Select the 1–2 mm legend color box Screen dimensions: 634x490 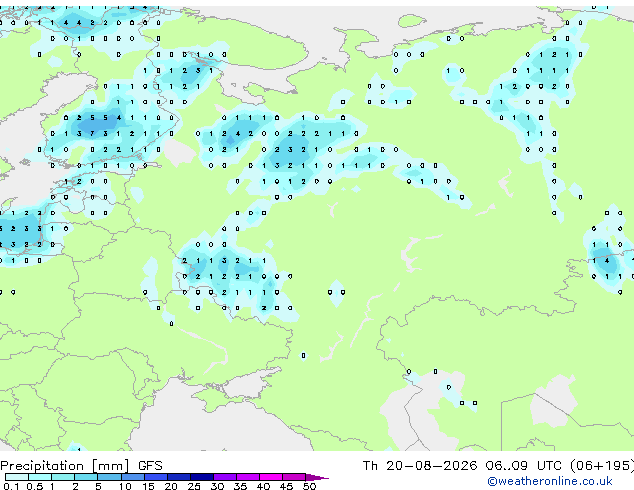pos(63,477)
